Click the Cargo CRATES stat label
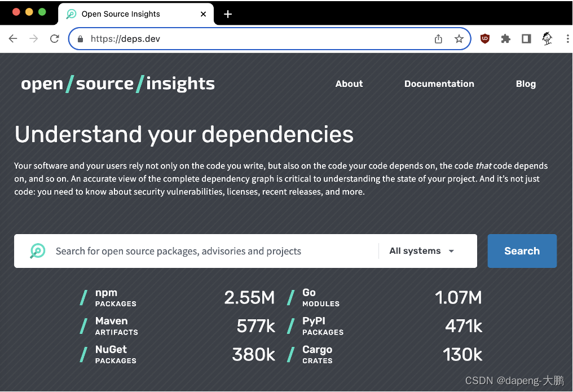Screen dimensions: 573x392 coord(317,355)
